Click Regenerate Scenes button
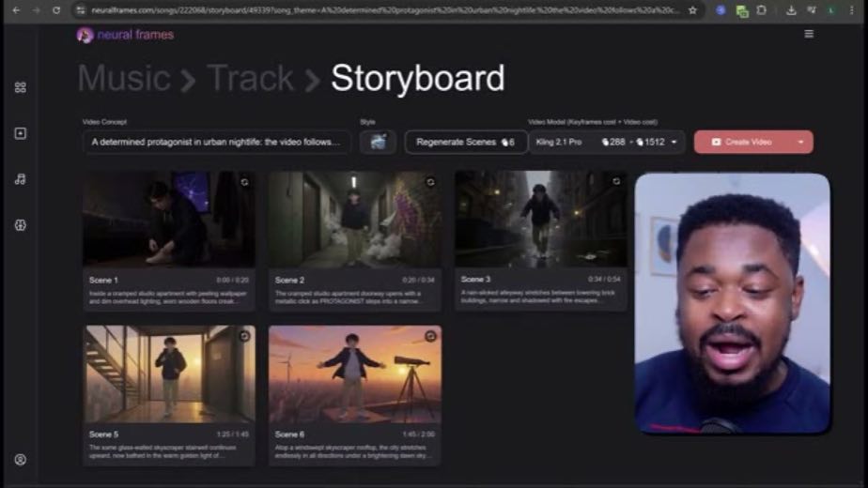 point(466,143)
